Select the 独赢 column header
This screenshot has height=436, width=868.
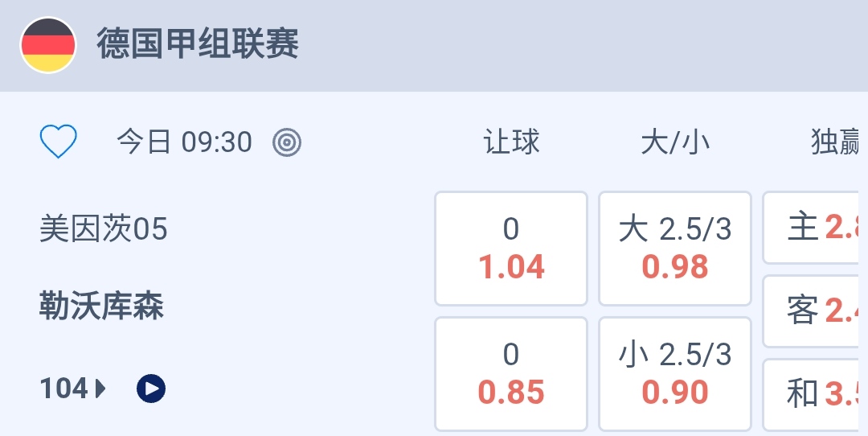pyautogui.click(x=836, y=142)
